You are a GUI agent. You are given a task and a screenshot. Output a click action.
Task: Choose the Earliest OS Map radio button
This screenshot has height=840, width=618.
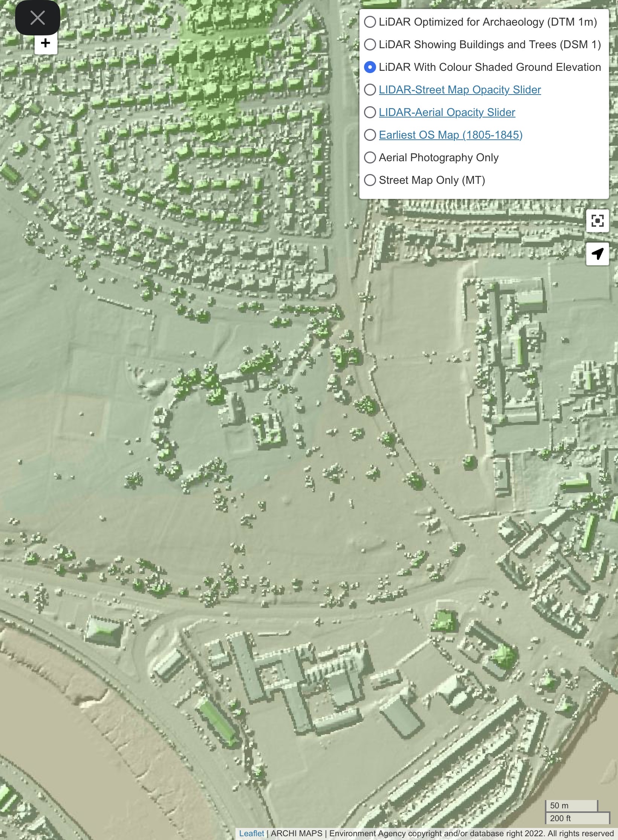tap(370, 135)
